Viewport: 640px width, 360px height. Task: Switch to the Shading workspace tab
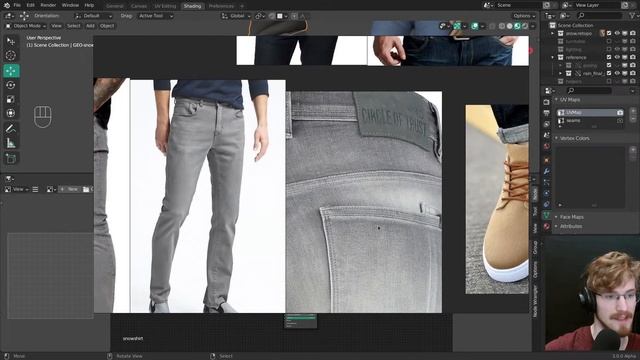click(x=192, y=6)
